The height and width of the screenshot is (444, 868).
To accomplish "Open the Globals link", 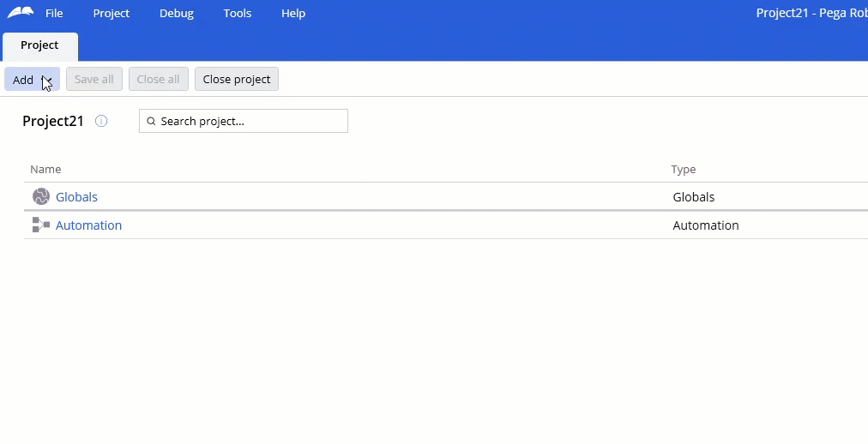I will 76,197.
